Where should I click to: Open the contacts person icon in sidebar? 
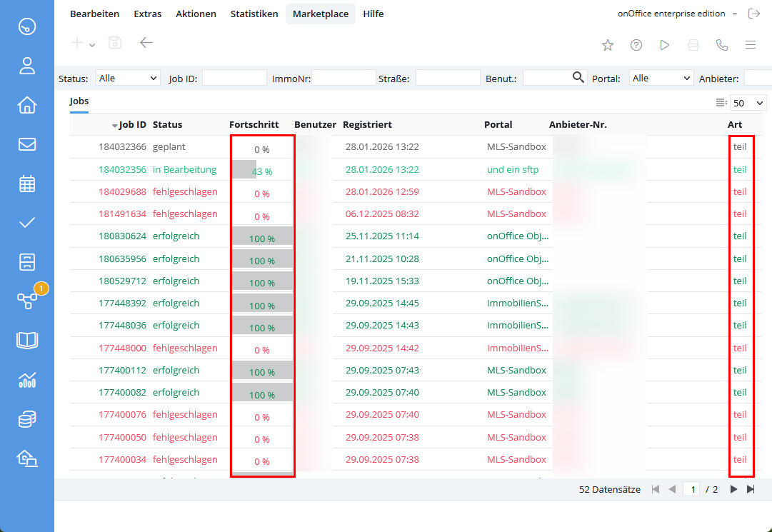27,66
